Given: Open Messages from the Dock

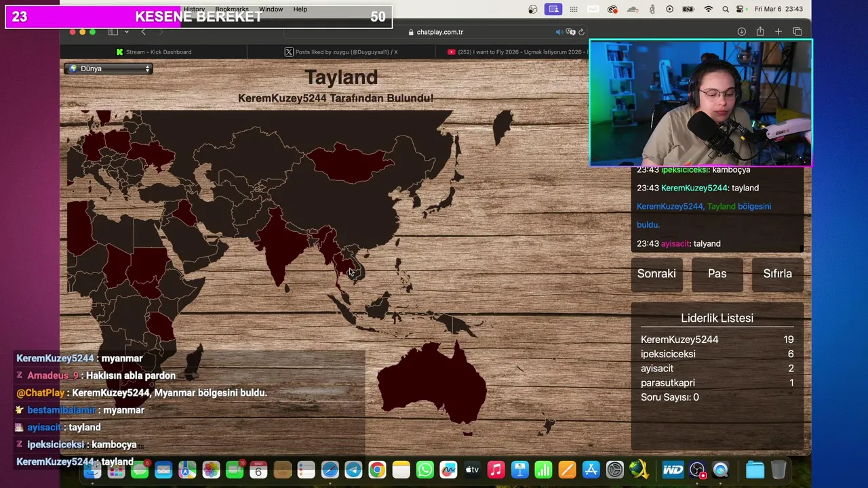Looking at the screenshot, I should 140,470.
